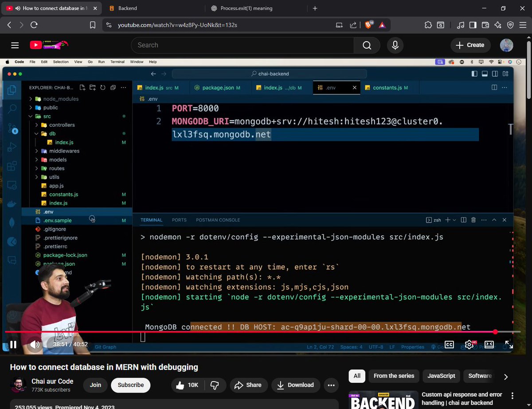Toggle the VS Code primary sidebar layout icon
532x409 pixels.
coord(474,74)
